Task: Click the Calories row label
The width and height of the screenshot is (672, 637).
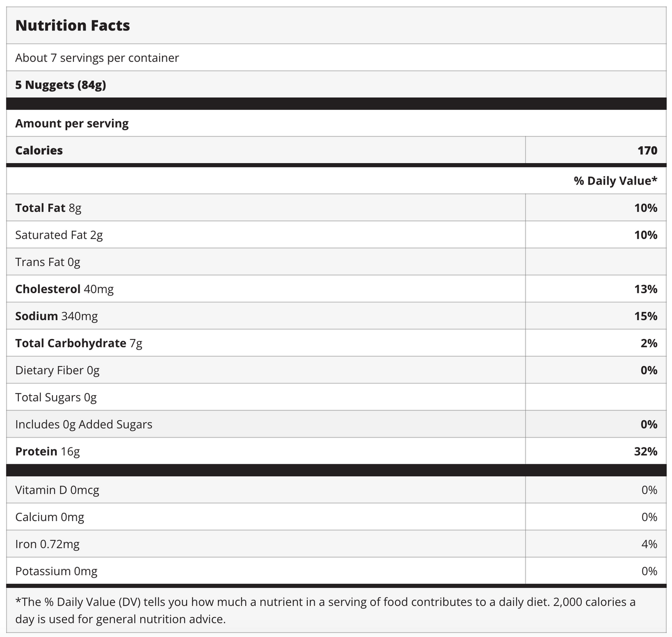Action: tap(39, 151)
